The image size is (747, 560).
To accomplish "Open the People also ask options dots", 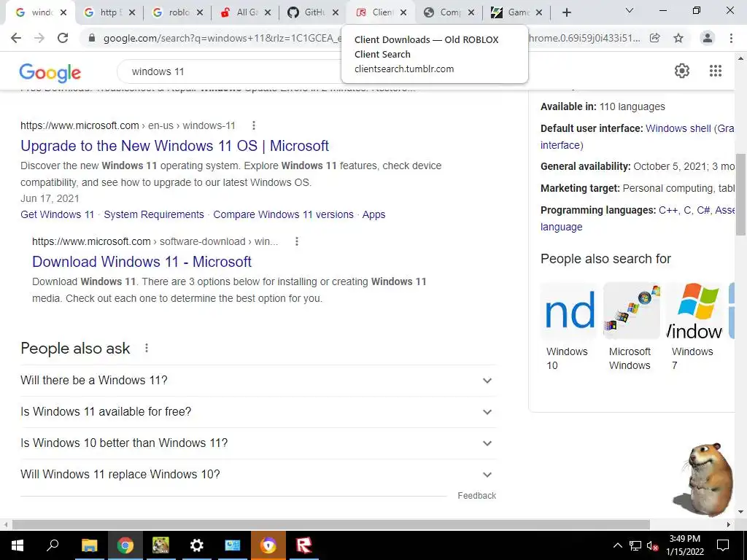I will point(147,348).
